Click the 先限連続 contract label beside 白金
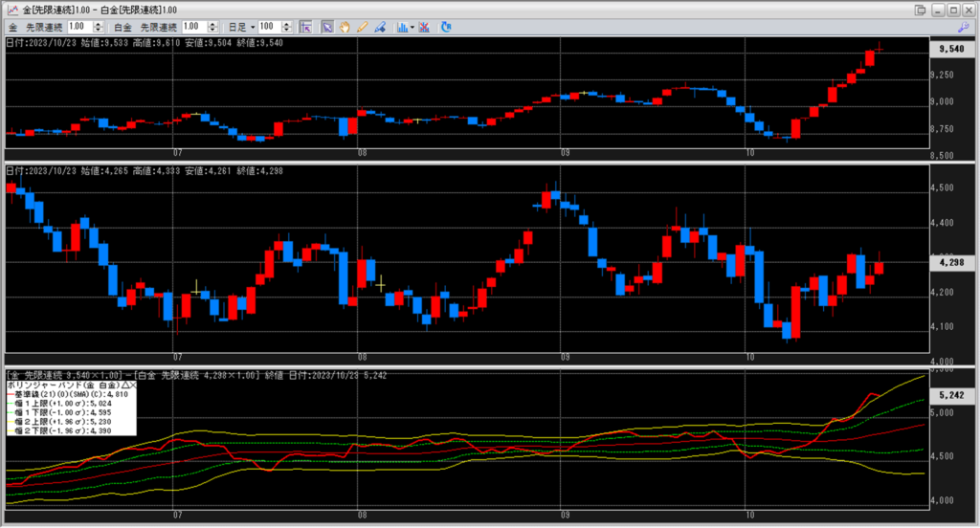This screenshot has height=528, width=980. 158,27
